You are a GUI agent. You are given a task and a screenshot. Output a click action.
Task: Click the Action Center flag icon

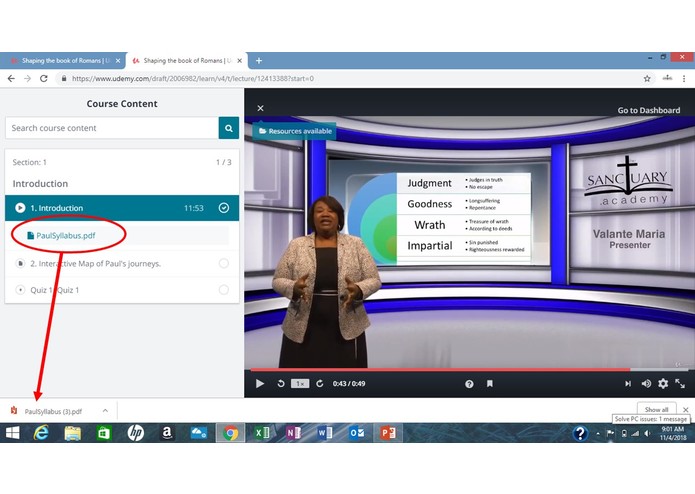click(x=610, y=433)
